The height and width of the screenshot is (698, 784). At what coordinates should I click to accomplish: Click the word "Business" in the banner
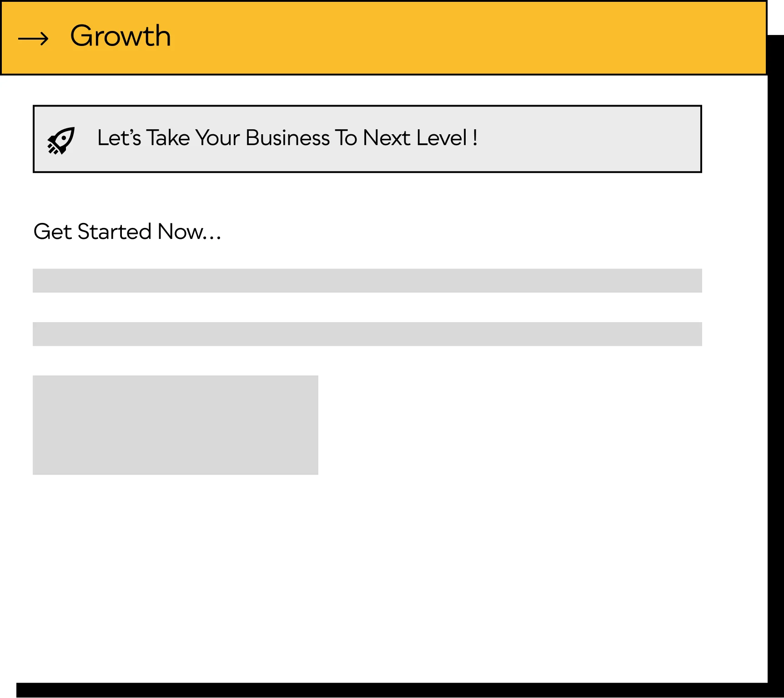click(287, 138)
